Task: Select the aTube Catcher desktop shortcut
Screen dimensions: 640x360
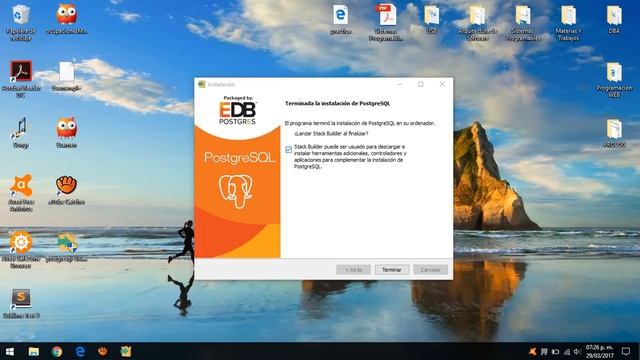Action: click(x=67, y=190)
